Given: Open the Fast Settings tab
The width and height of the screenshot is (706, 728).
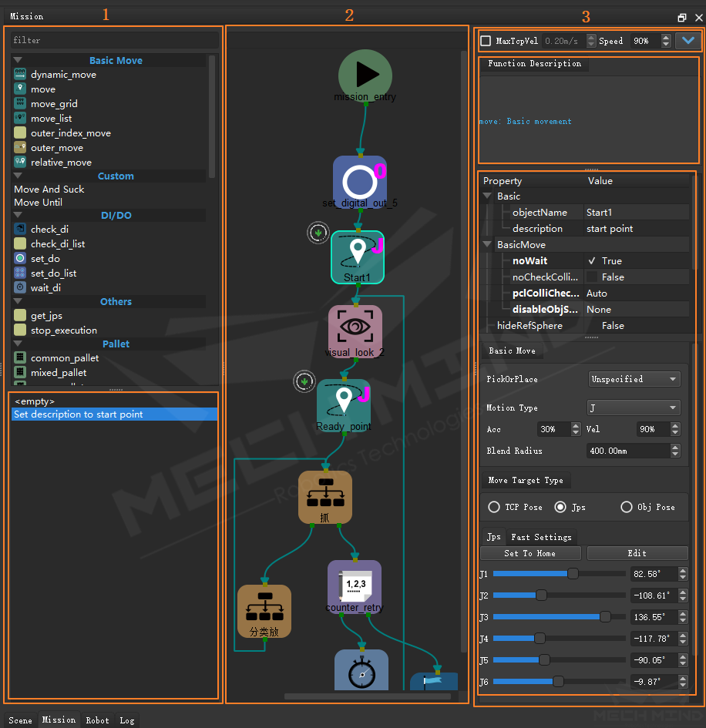Looking at the screenshot, I should (x=541, y=537).
